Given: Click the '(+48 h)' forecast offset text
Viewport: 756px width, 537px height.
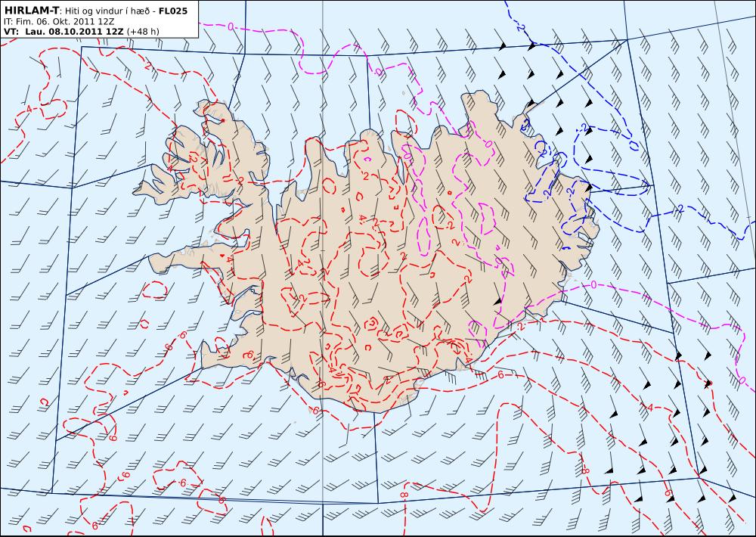Looking at the screenshot, I should [143, 32].
